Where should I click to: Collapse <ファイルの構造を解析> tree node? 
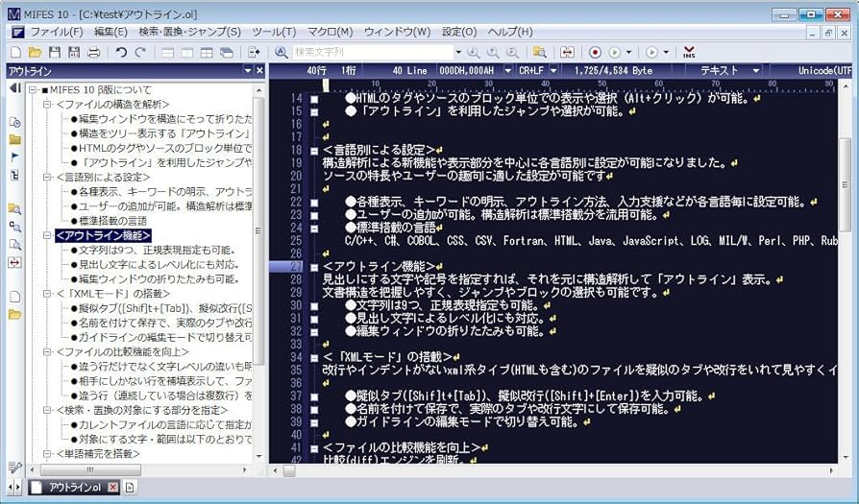pos(47,104)
